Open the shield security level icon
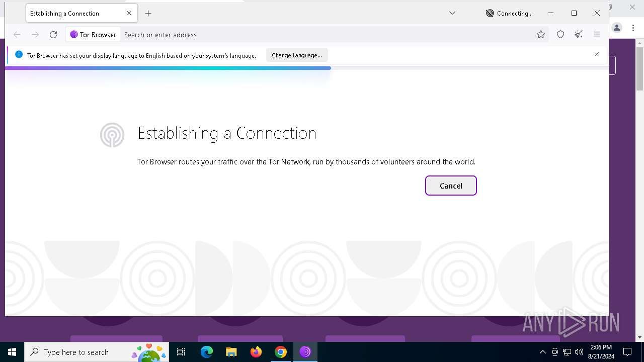Viewport: 644px width, 362px height. coord(560,35)
